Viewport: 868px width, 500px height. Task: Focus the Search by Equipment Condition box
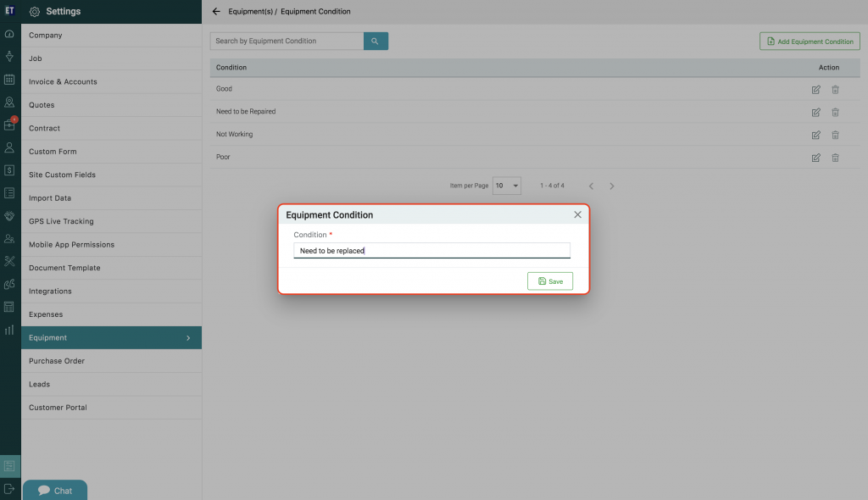pyautogui.click(x=287, y=41)
